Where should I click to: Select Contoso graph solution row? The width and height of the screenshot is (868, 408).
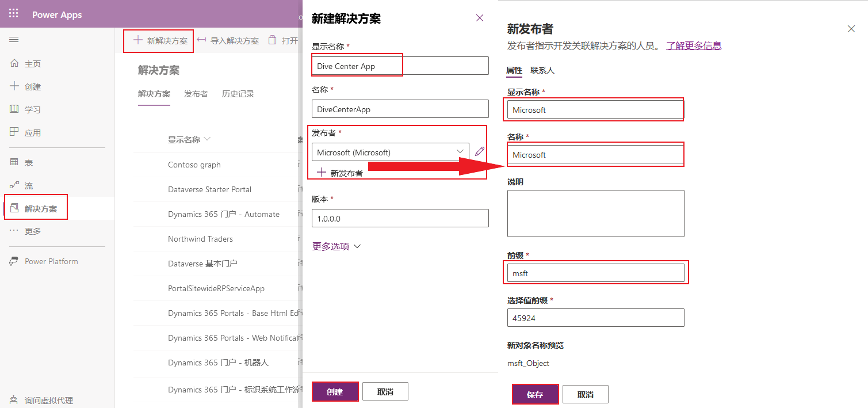(x=194, y=165)
